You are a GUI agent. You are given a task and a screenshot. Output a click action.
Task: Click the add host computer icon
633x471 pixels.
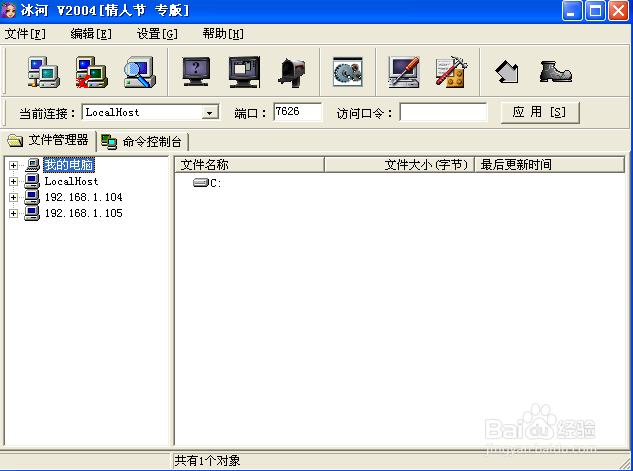[x=44, y=72]
